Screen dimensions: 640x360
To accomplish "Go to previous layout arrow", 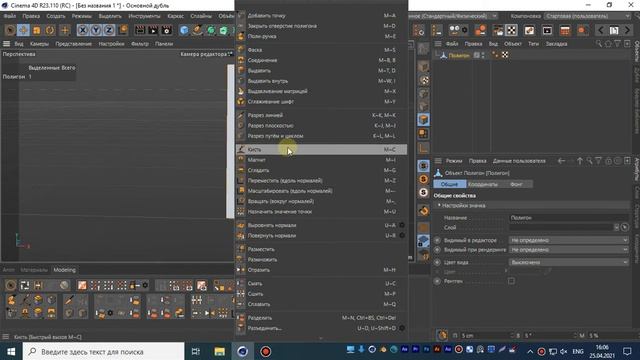I will click(600, 30).
